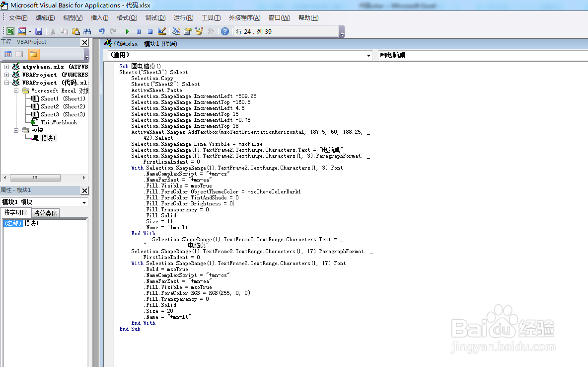Image resolution: width=588 pixels, height=367 pixels.
Task: Click the Copy toolbar icon
Action: (x=64, y=31)
